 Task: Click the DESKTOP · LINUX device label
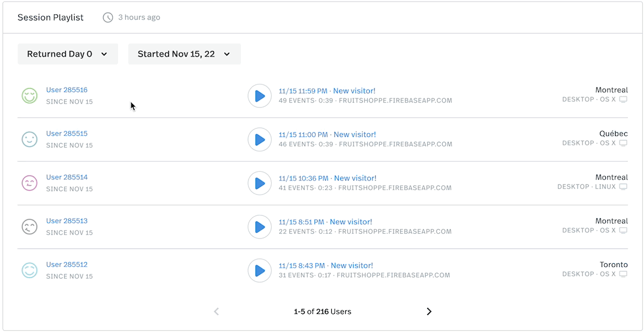coord(587,187)
